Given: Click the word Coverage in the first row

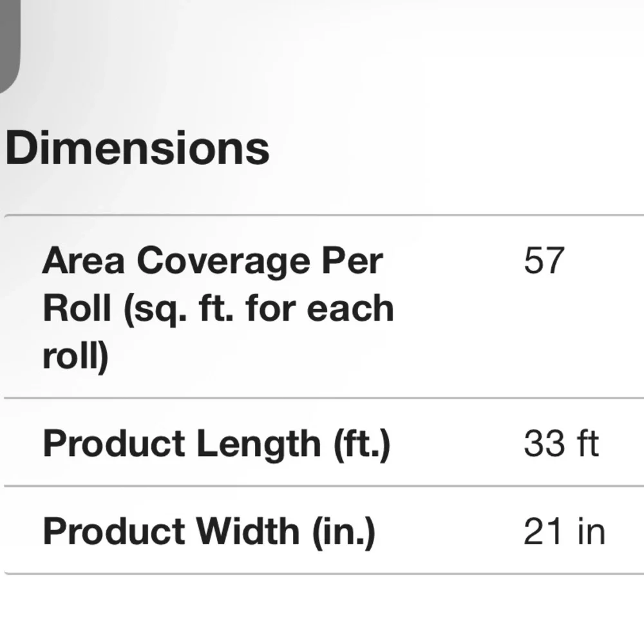Looking at the screenshot, I should pos(223,263).
